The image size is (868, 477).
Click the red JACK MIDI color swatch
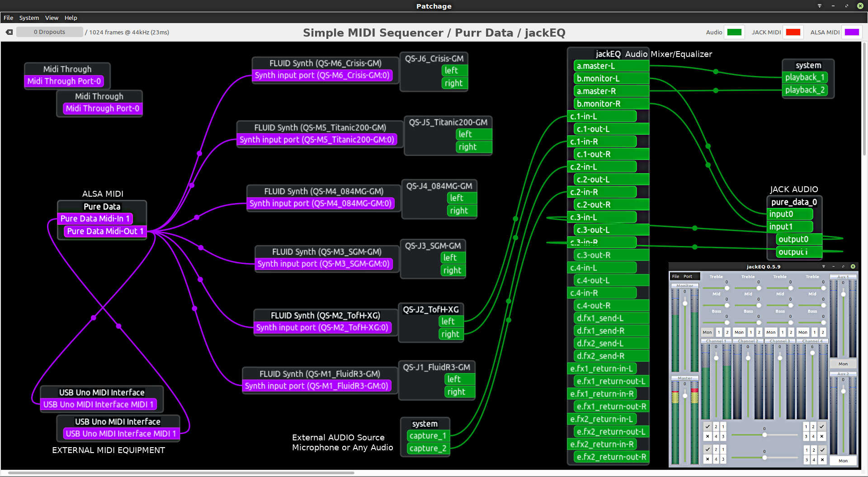pyautogui.click(x=793, y=32)
